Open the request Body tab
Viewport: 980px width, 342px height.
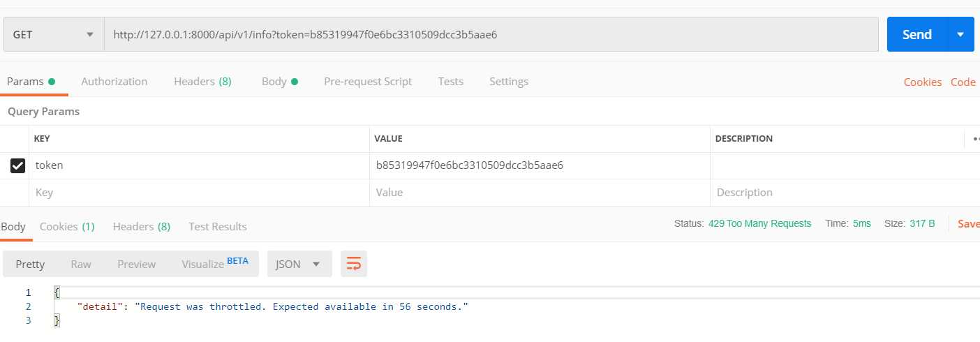coord(280,82)
